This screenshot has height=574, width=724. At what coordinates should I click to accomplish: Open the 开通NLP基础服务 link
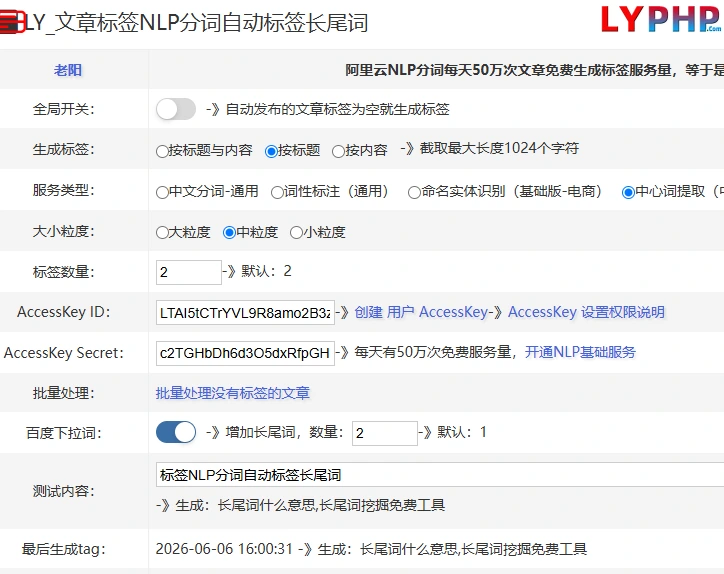pos(580,353)
